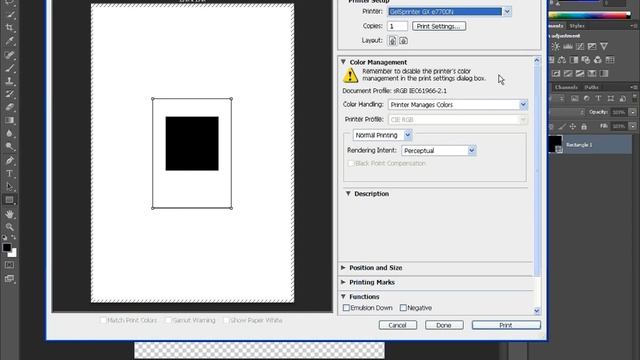
Task: Select the Eyedropper tool
Action: tap(9, 41)
